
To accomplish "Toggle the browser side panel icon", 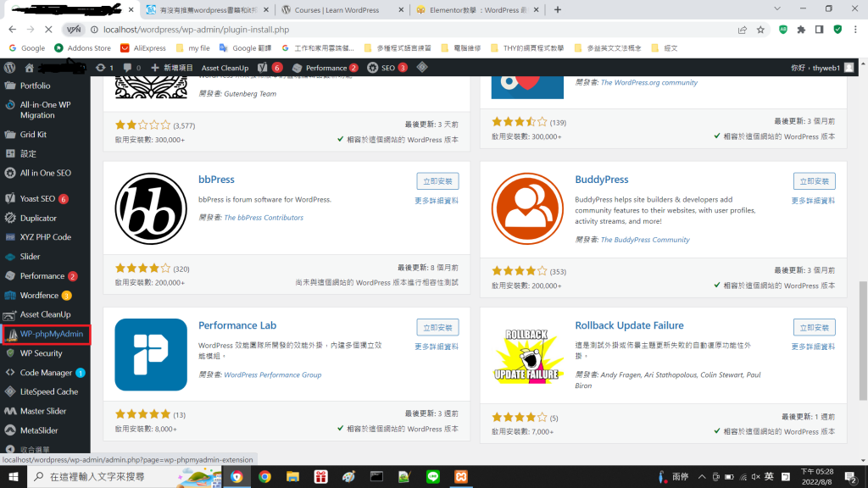I will 820,30.
